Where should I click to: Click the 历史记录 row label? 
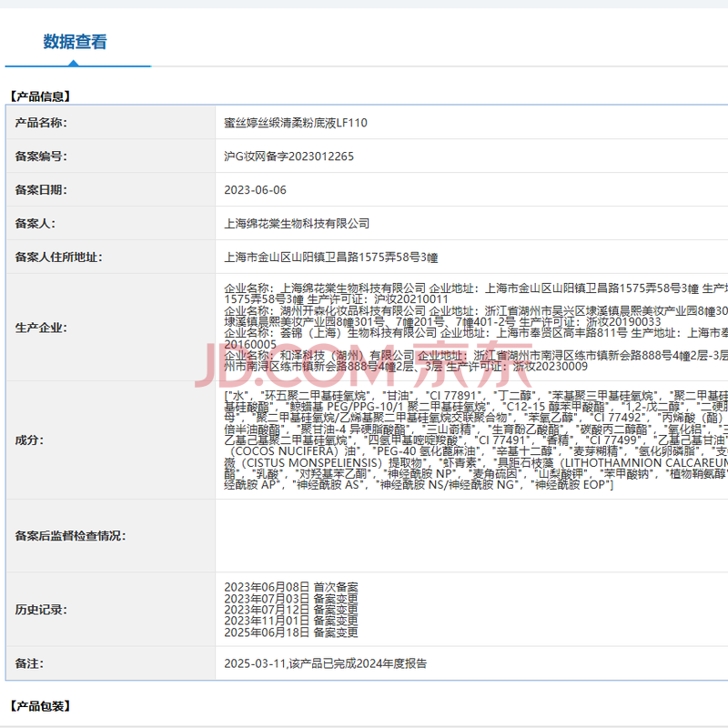41,610
